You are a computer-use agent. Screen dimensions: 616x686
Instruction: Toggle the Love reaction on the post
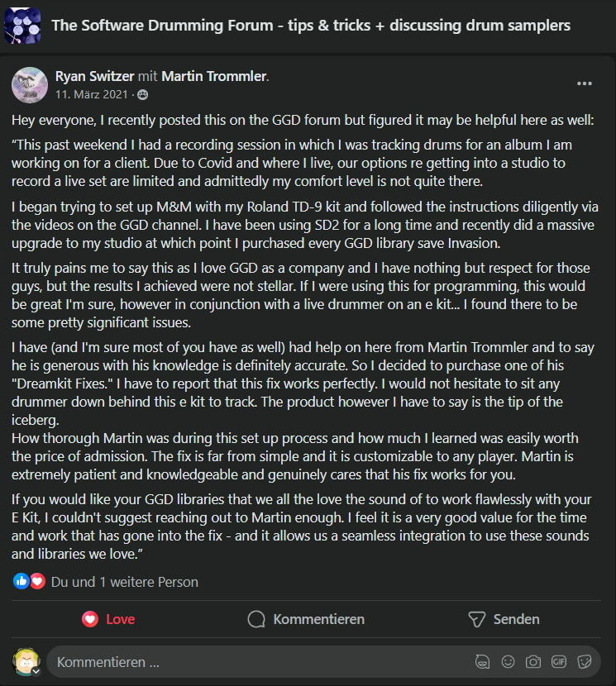pyautogui.click(x=108, y=619)
